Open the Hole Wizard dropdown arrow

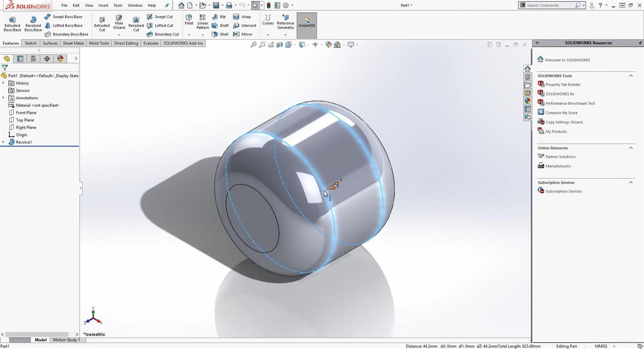click(119, 35)
